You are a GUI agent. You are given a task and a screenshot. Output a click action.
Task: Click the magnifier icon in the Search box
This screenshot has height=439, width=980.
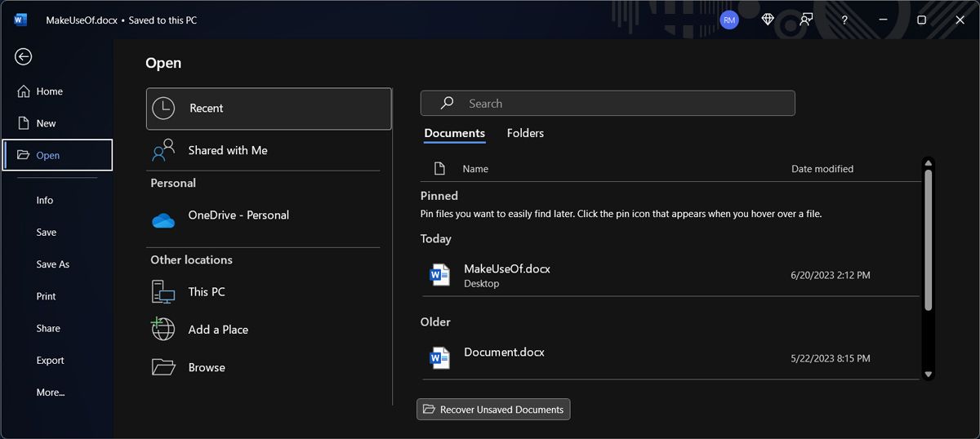(x=447, y=104)
